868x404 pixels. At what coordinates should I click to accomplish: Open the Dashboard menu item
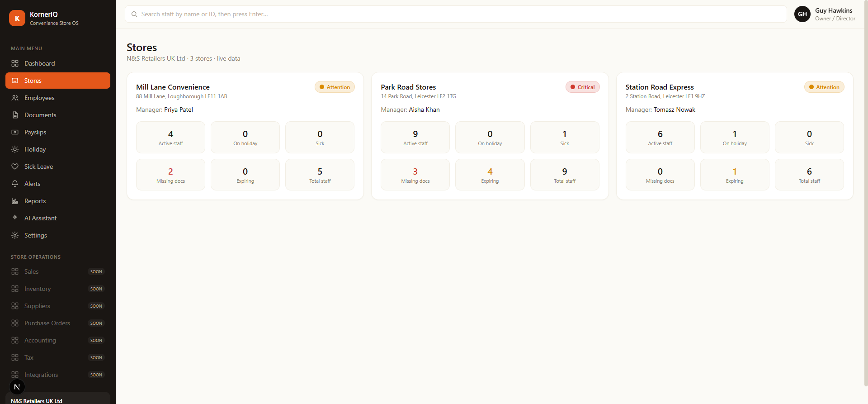[58, 63]
